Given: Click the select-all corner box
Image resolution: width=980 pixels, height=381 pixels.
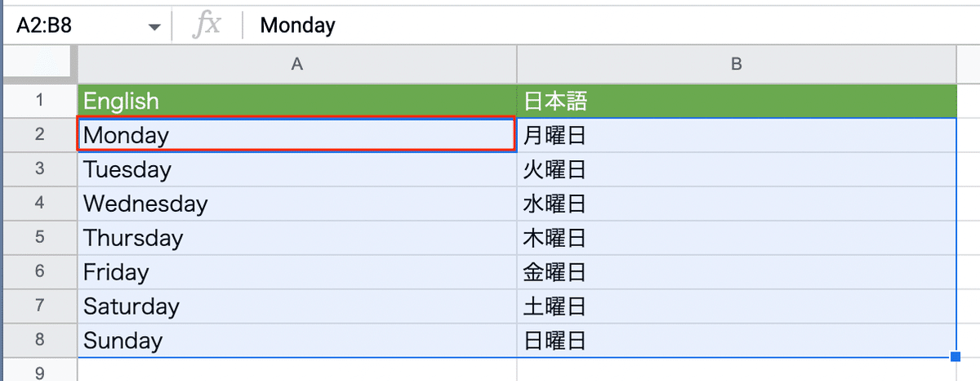Looking at the screenshot, I should coord(40,64).
